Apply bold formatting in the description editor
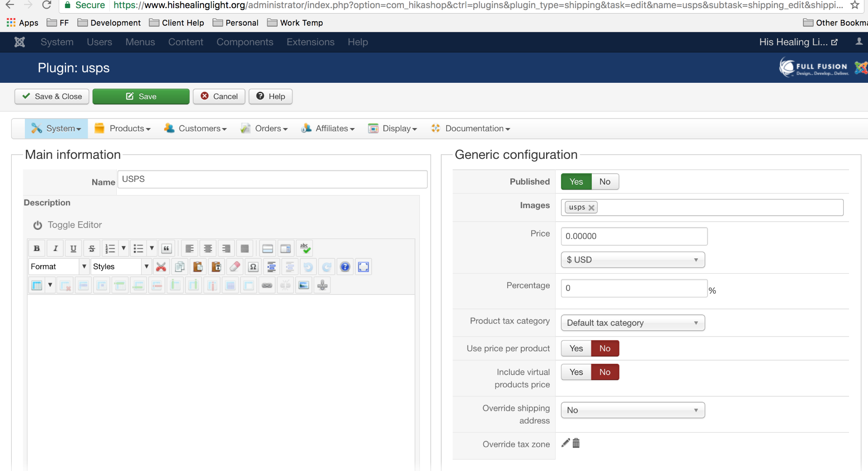Screen dimensions: 868x471 pos(37,248)
